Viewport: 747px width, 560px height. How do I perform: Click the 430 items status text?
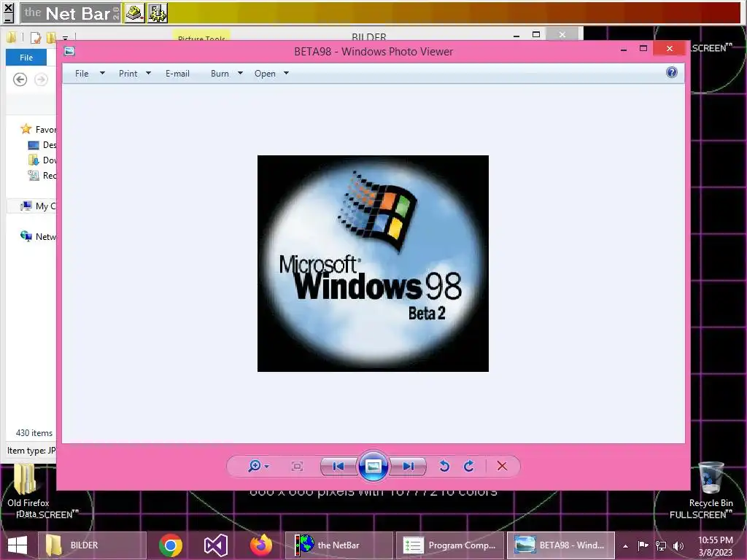pos(34,433)
